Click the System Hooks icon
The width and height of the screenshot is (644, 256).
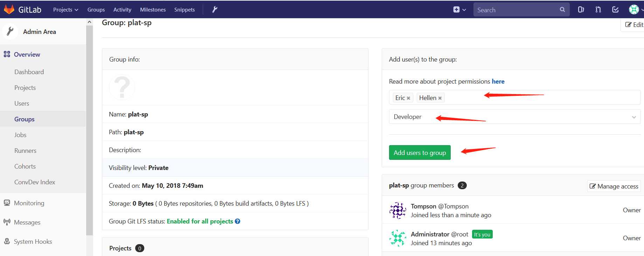(x=7, y=241)
